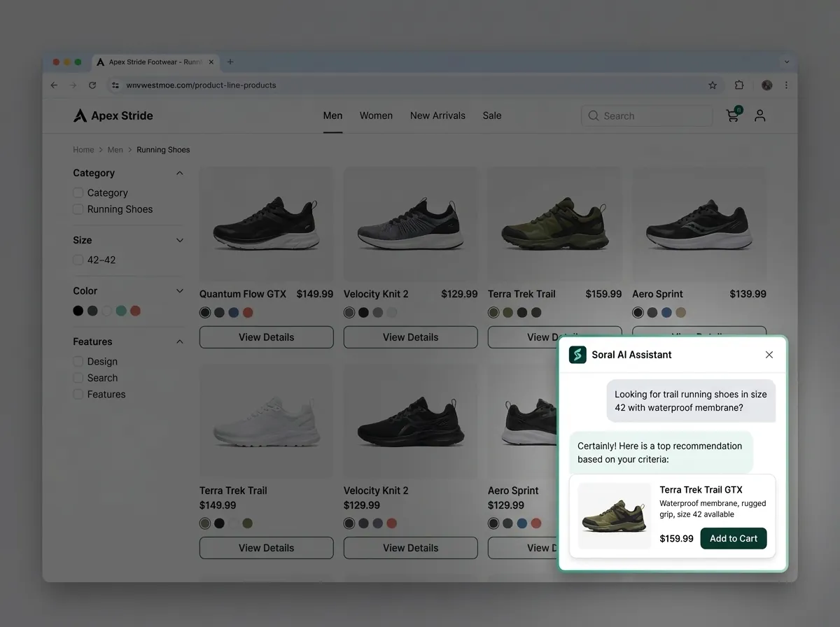Click the search magnifier icon

[594, 116]
